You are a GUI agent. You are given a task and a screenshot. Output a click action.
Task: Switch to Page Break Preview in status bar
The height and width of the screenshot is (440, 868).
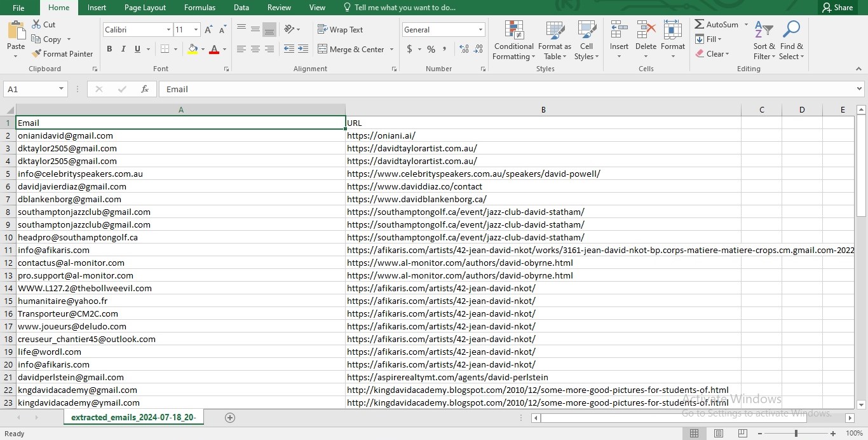[x=742, y=434]
